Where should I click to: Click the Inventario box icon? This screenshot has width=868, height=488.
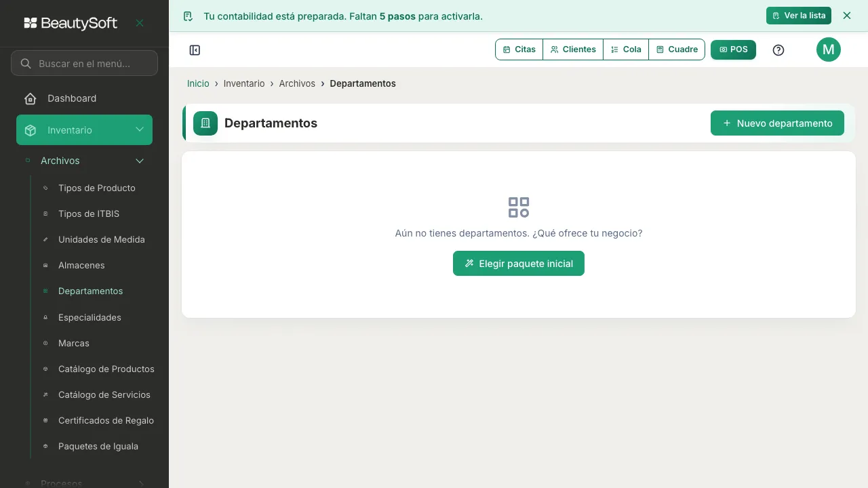pyautogui.click(x=31, y=130)
